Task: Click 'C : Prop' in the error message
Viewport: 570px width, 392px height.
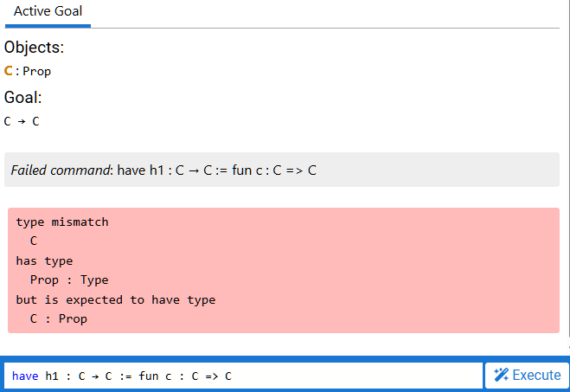Action: tap(59, 318)
